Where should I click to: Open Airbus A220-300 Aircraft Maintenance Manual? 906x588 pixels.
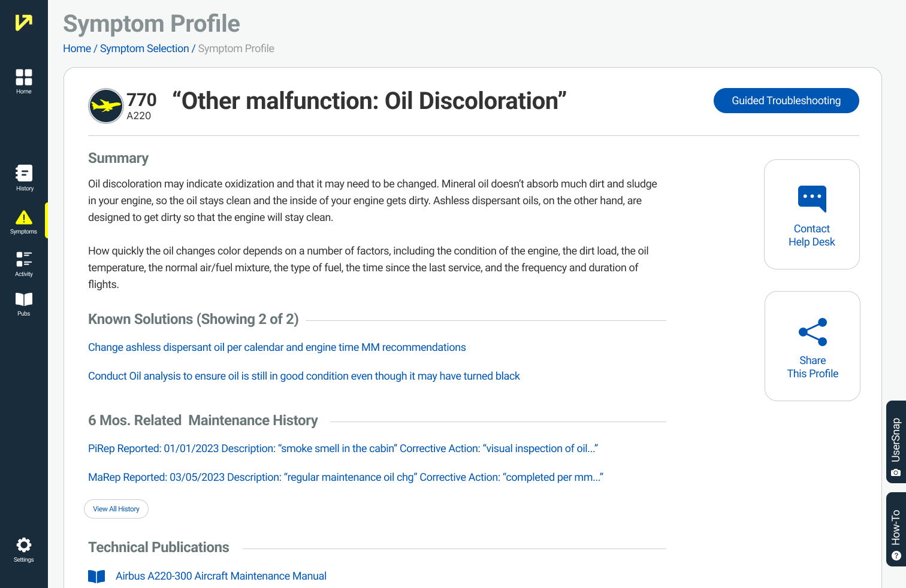(x=221, y=576)
